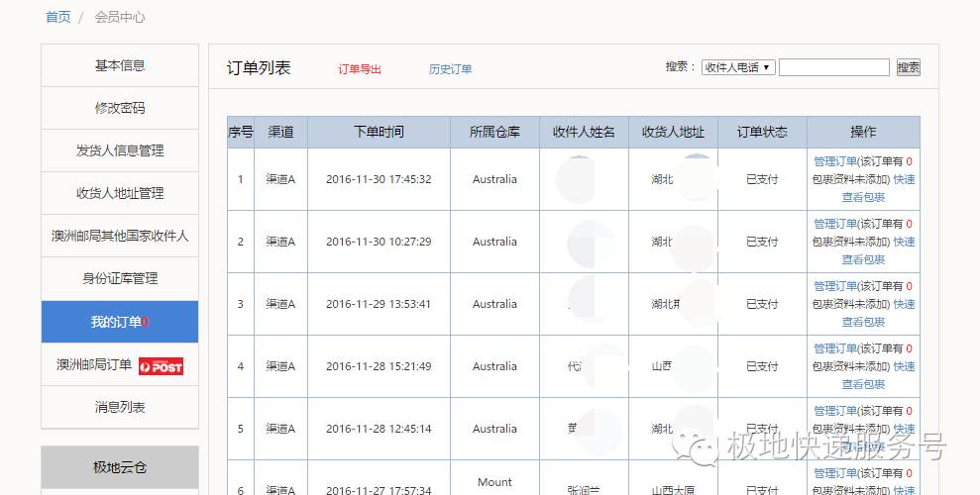Click the 订单状态 column header
Image resolution: width=980 pixels, height=495 pixels.
pyautogui.click(x=762, y=132)
